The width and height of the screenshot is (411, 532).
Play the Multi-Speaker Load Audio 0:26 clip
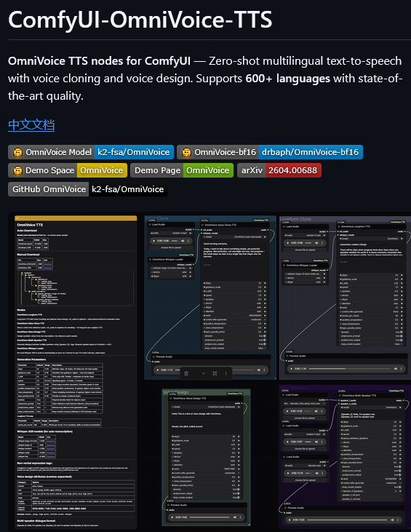(288, 411)
